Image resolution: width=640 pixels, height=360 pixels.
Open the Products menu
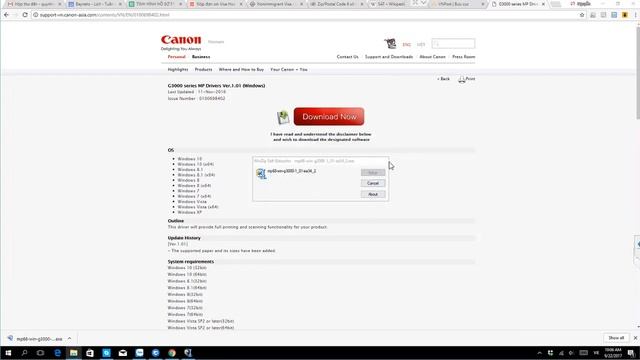point(203,69)
